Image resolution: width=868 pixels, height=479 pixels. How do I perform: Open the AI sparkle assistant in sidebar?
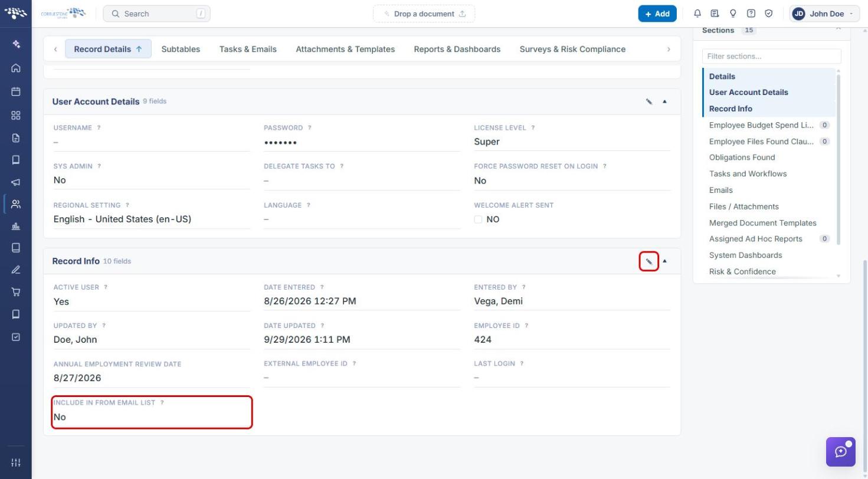pos(16,44)
